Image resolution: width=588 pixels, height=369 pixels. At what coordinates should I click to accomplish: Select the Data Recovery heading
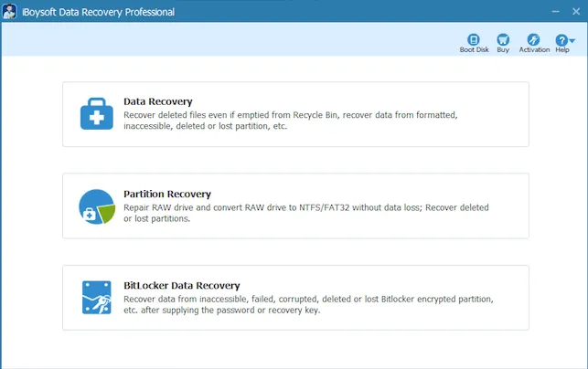click(x=157, y=101)
